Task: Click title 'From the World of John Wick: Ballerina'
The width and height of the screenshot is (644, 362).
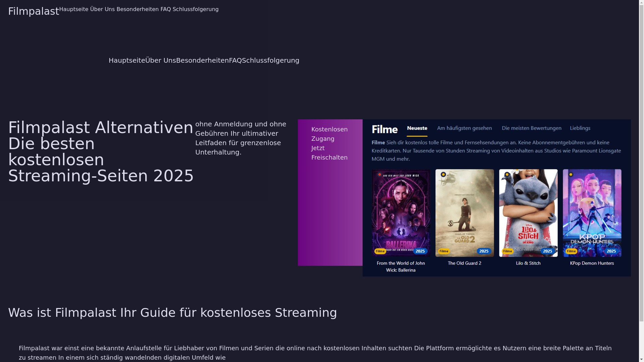Action: tap(401, 267)
